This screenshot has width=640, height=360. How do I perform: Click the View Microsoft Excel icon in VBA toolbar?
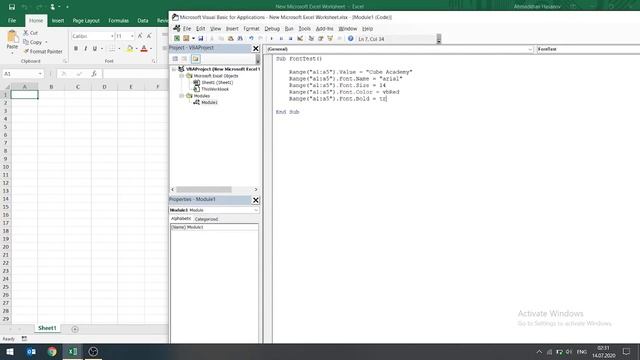[x=177, y=38]
